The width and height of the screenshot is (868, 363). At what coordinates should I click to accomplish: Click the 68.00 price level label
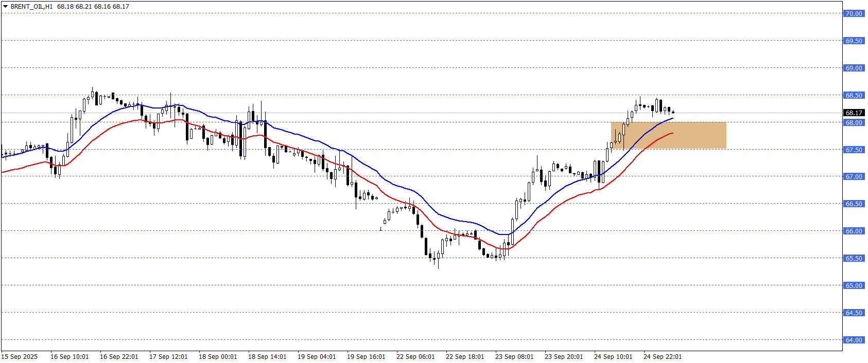point(854,122)
